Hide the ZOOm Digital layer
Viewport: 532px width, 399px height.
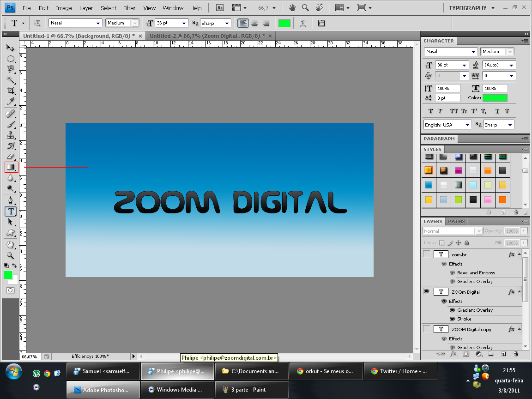[427, 291]
